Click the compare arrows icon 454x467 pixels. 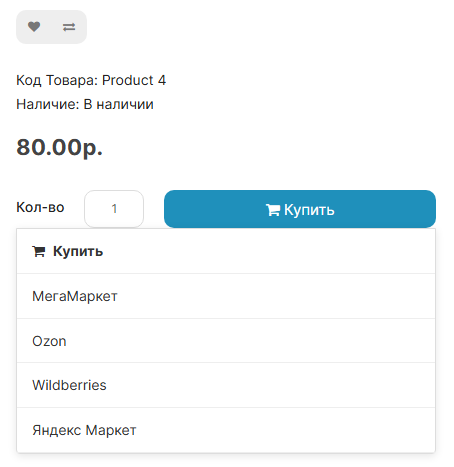(69, 27)
